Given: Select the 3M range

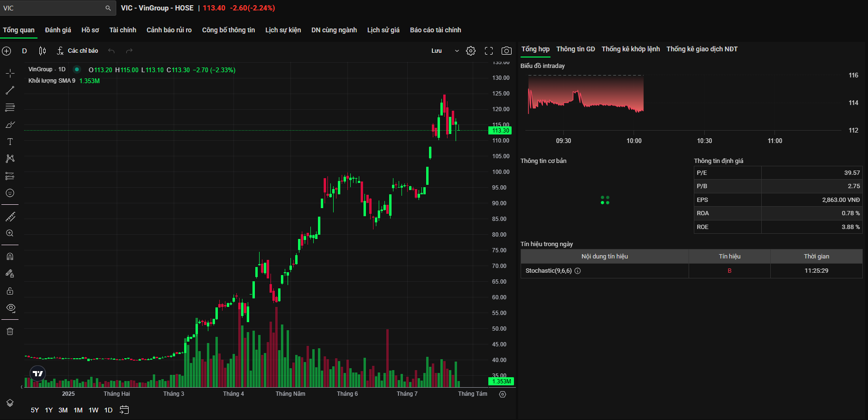Looking at the screenshot, I should [x=63, y=410].
